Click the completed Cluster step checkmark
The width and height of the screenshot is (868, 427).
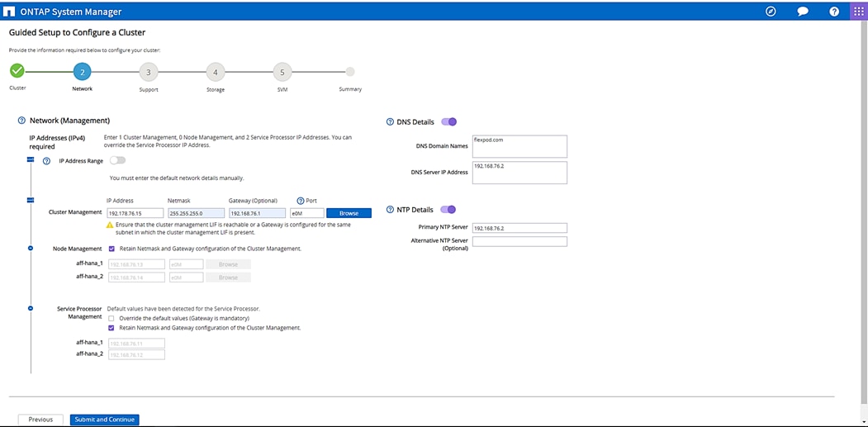pos(17,71)
